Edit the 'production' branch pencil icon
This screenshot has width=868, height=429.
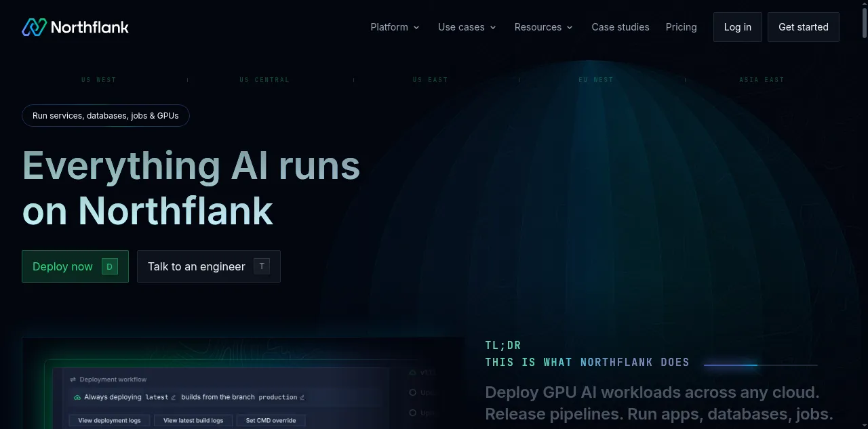click(x=302, y=397)
